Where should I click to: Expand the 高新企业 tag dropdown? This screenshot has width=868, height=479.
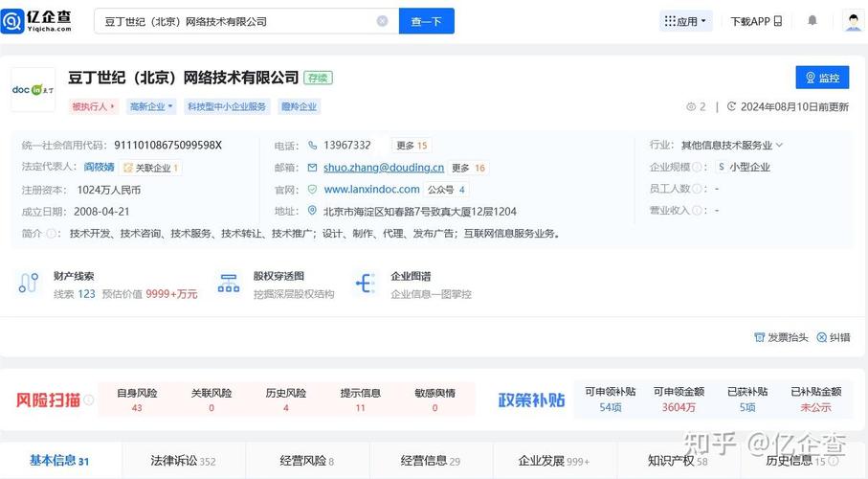(x=151, y=106)
